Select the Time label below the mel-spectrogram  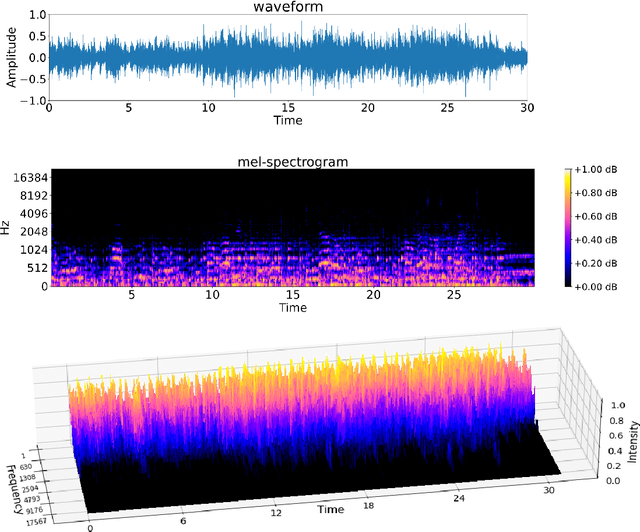[x=292, y=308]
